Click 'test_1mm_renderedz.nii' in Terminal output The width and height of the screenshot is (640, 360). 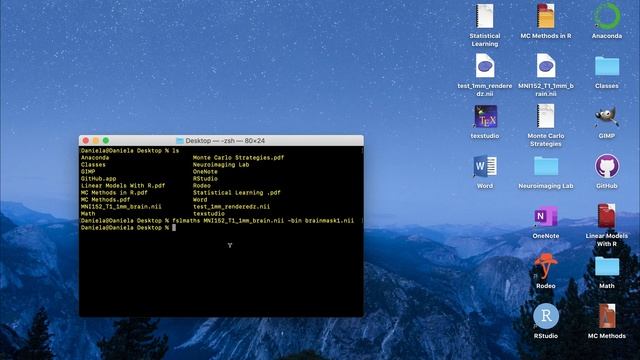[231, 207]
